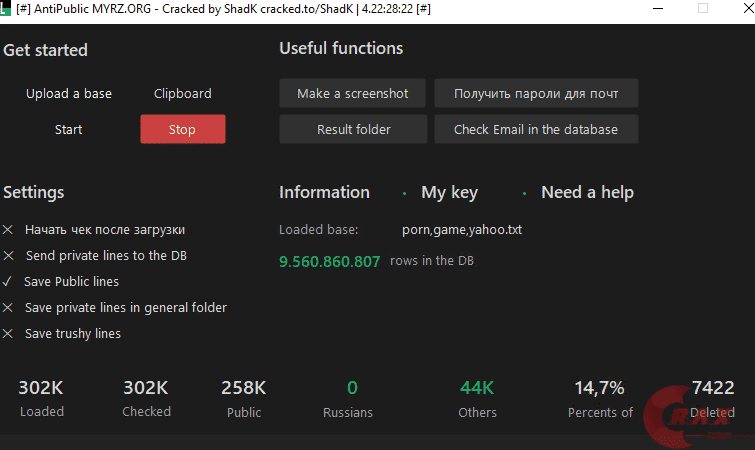Toggle the Russian-labeled start-check-after-upload option

pyautogui.click(x=8, y=230)
